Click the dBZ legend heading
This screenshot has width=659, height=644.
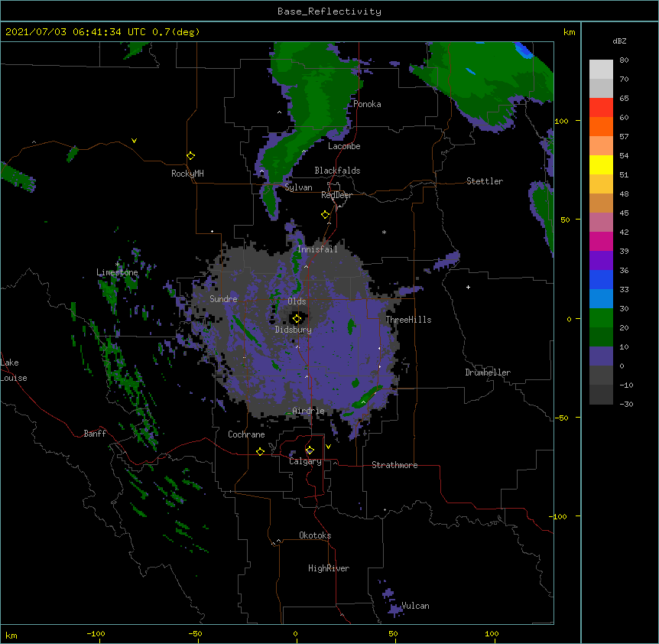(x=619, y=41)
